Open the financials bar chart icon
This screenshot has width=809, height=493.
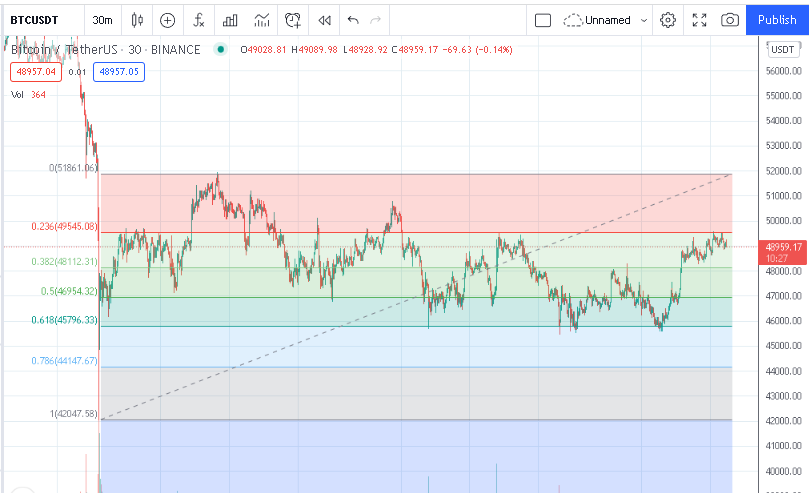tap(230, 20)
